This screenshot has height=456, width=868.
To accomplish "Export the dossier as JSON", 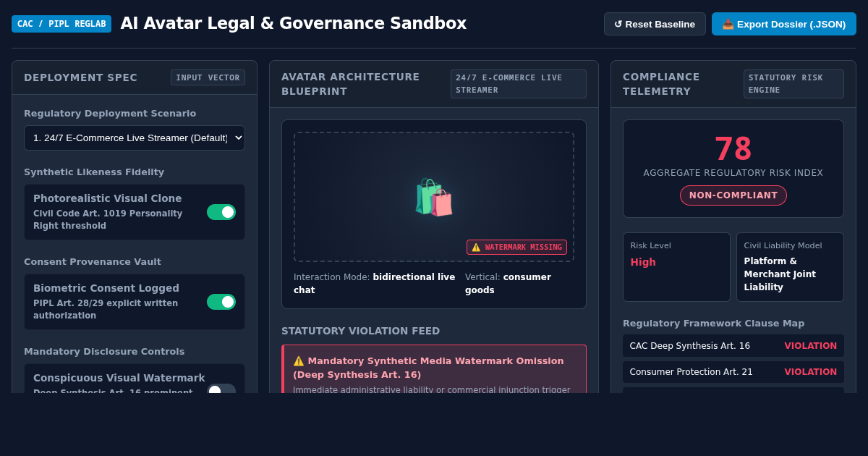I will point(784,24).
